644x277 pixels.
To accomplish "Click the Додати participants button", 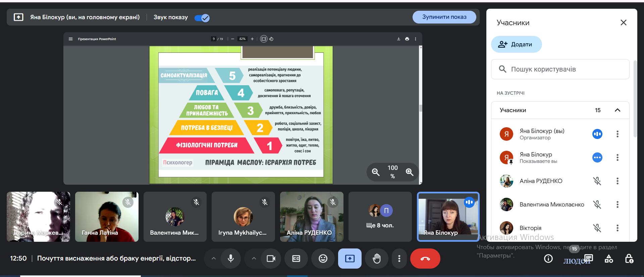I will (516, 44).
